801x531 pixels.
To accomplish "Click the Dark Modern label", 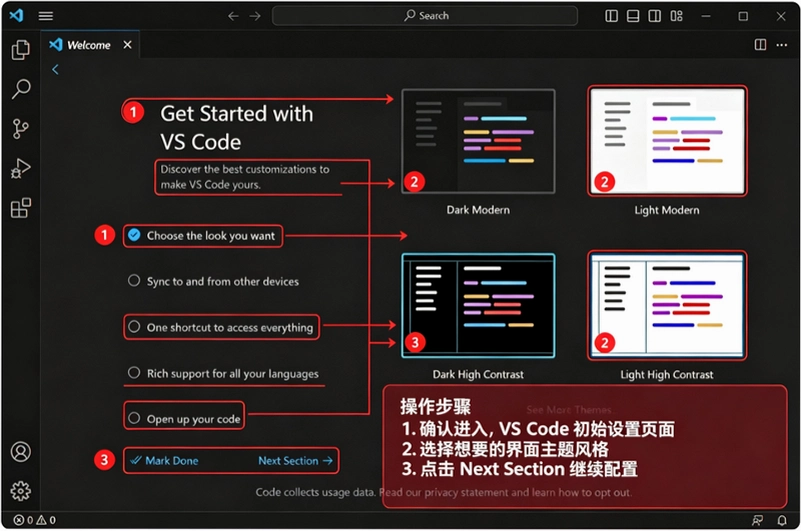I will coord(478,210).
